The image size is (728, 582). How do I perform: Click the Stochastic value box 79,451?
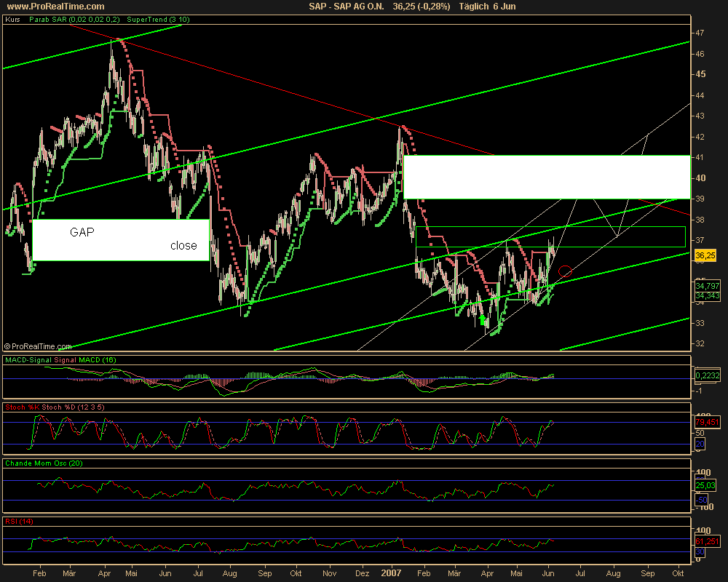[706, 421]
